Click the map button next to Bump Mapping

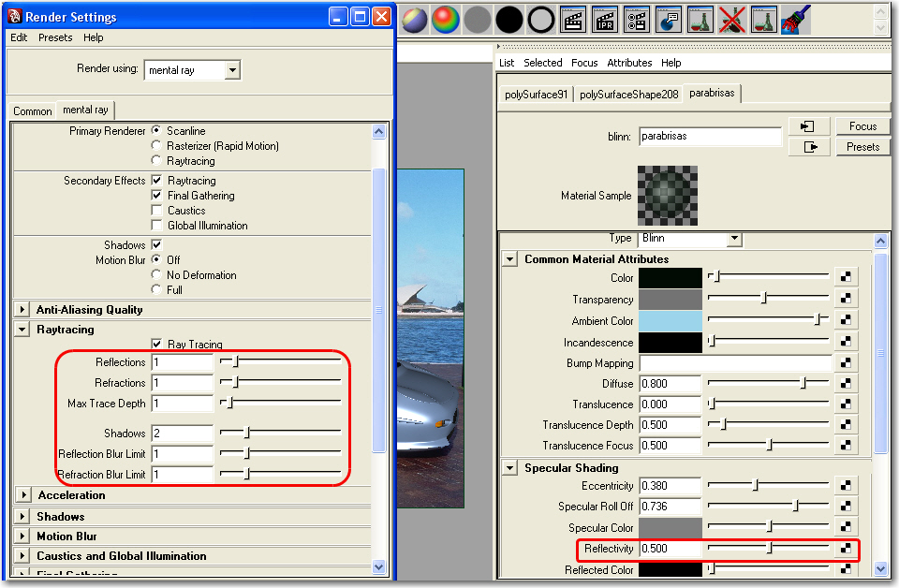tap(846, 362)
